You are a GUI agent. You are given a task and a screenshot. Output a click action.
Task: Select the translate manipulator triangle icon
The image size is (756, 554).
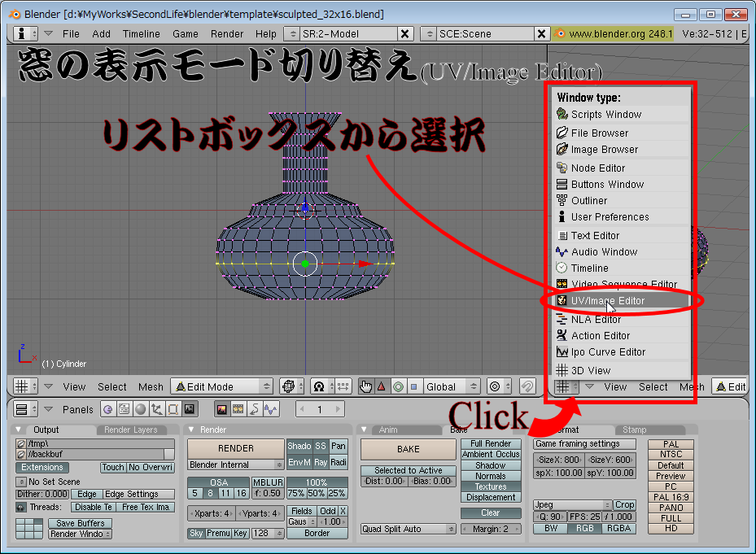click(x=382, y=386)
